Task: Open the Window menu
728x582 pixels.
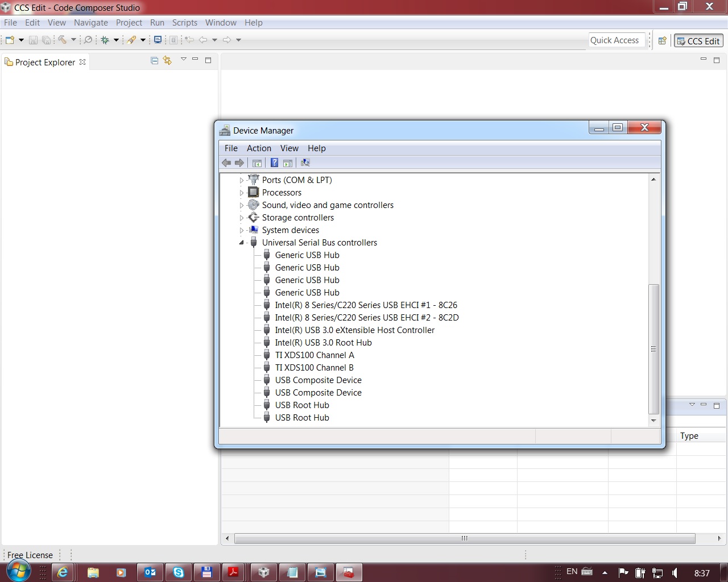Action: coord(221,23)
